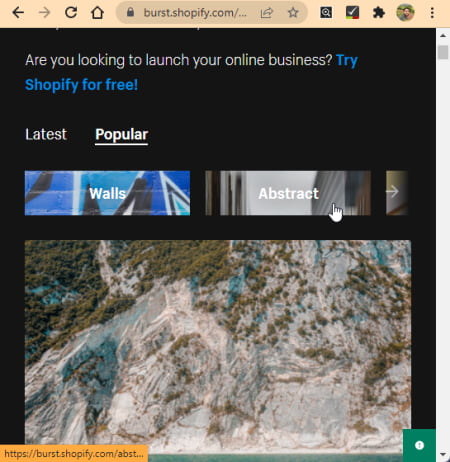Open the Abstract category
This screenshot has width=450, height=462.
(288, 193)
